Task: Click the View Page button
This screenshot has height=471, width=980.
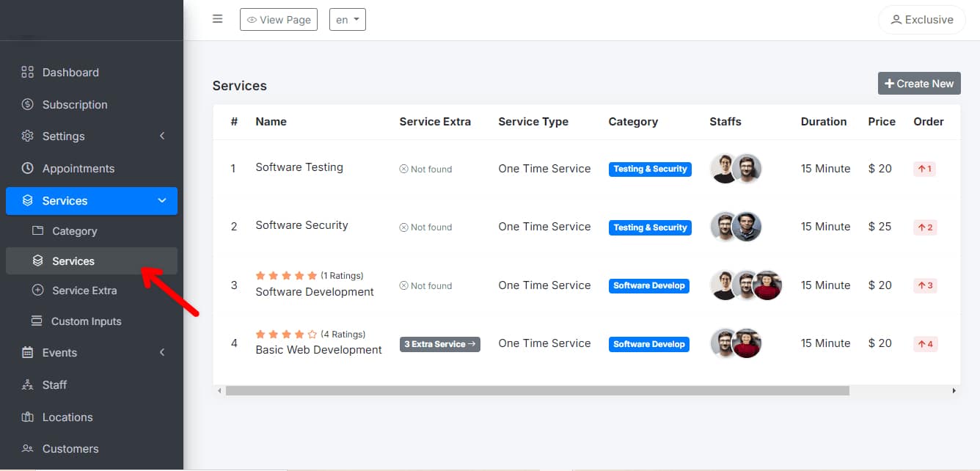Action: pos(279,20)
